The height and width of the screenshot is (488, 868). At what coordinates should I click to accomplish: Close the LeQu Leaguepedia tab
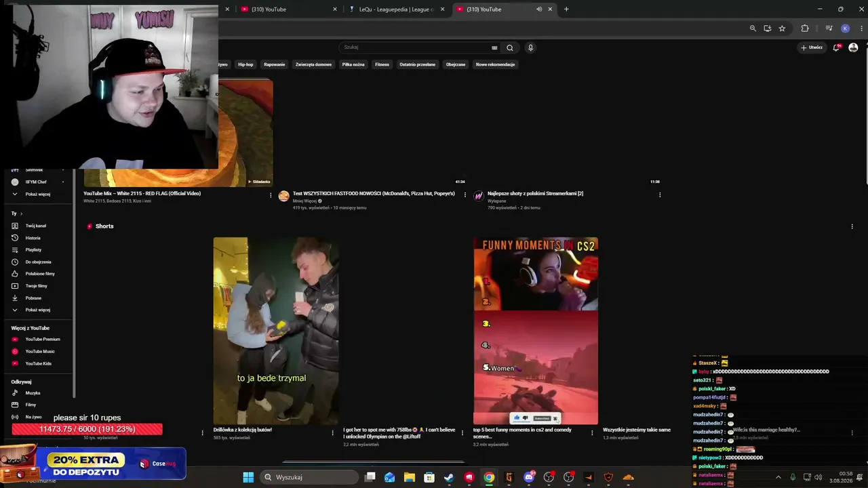pyautogui.click(x=443, y=9)
